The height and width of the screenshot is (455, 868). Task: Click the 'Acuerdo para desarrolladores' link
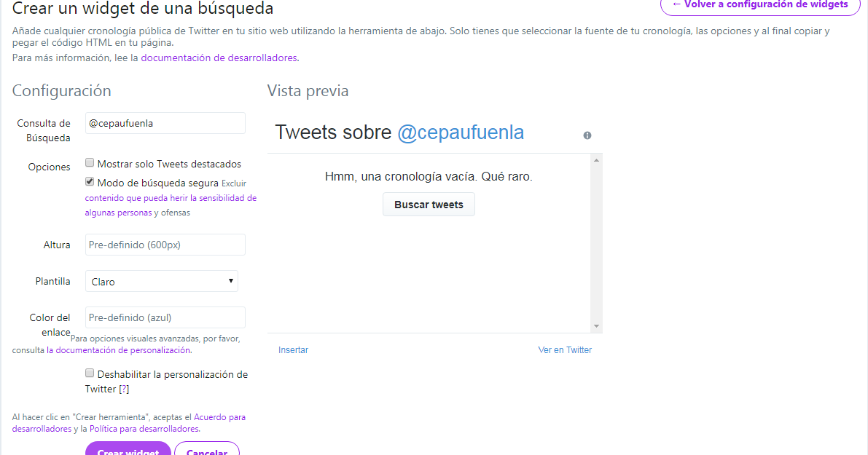[218, 416]
